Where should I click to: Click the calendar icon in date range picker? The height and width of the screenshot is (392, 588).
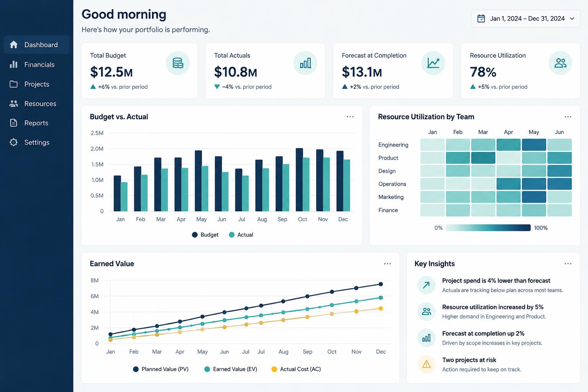coord(481,18)
